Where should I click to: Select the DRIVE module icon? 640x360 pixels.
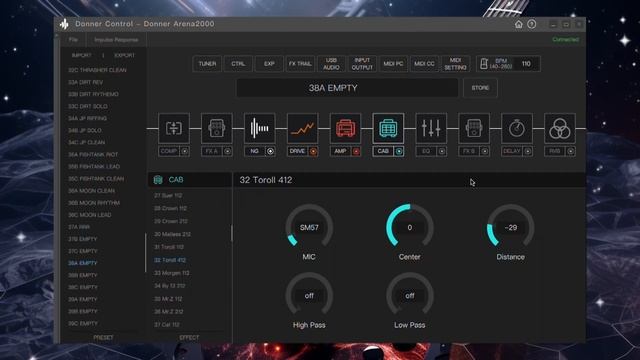click(x=302, y=129)
